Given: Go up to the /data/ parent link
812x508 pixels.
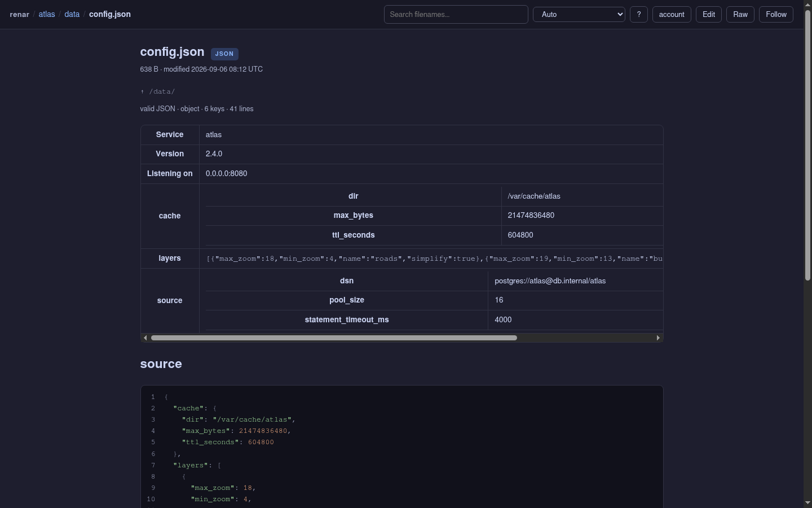Looking at the screenshot, I should (158, 91).
